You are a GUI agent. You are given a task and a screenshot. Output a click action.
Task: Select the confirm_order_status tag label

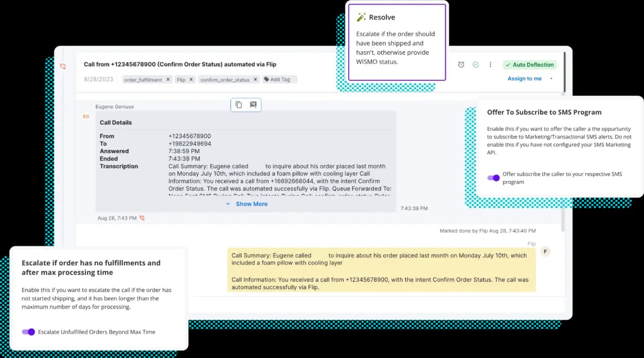(225, 79)
